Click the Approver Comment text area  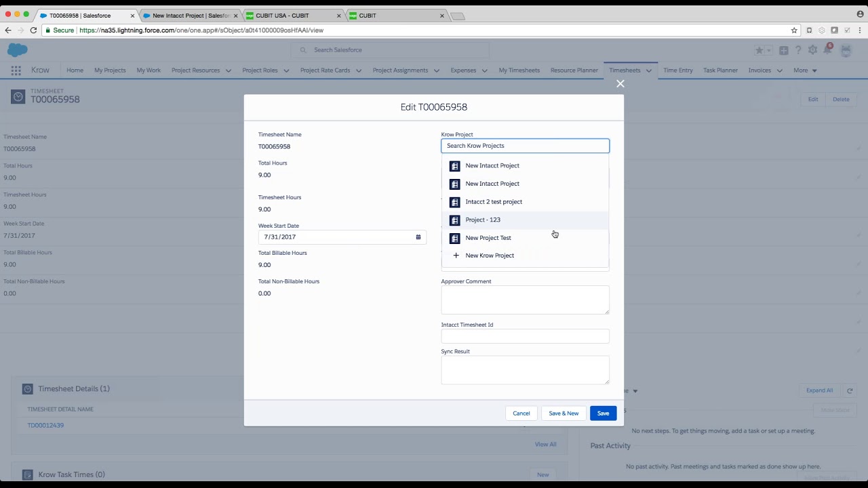click(525, 300)
